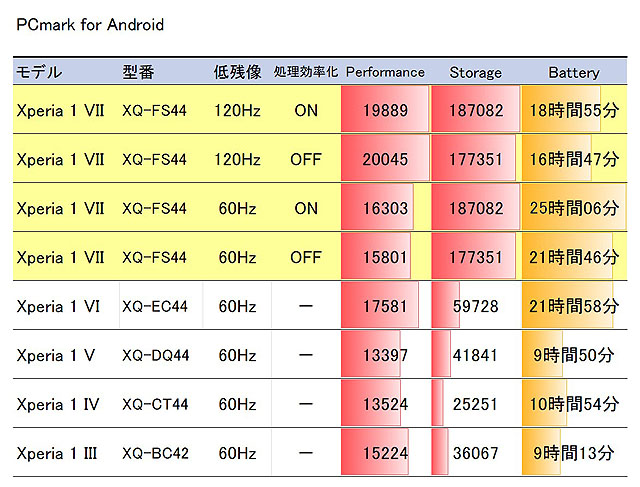Click Performance score 17581

[385, 306]
